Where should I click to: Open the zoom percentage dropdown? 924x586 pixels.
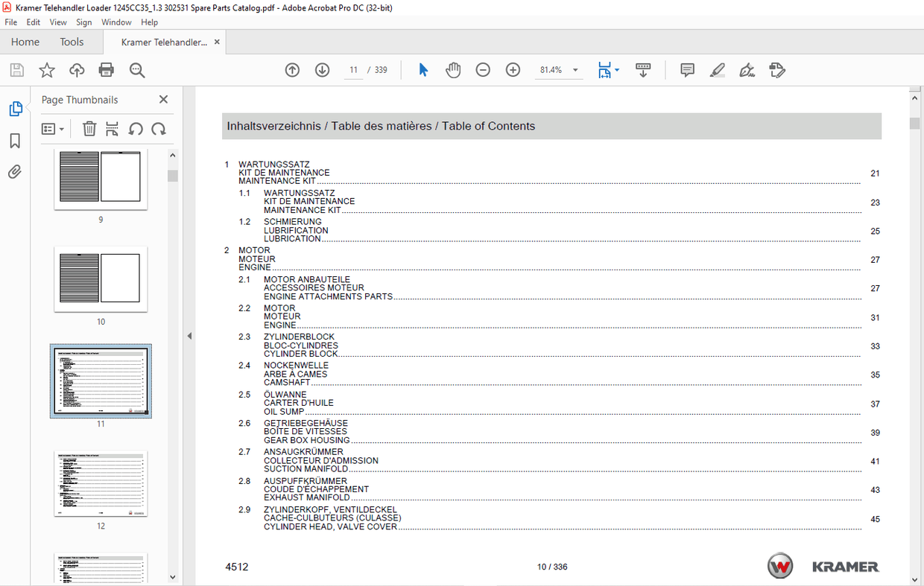tap(574, 69)
